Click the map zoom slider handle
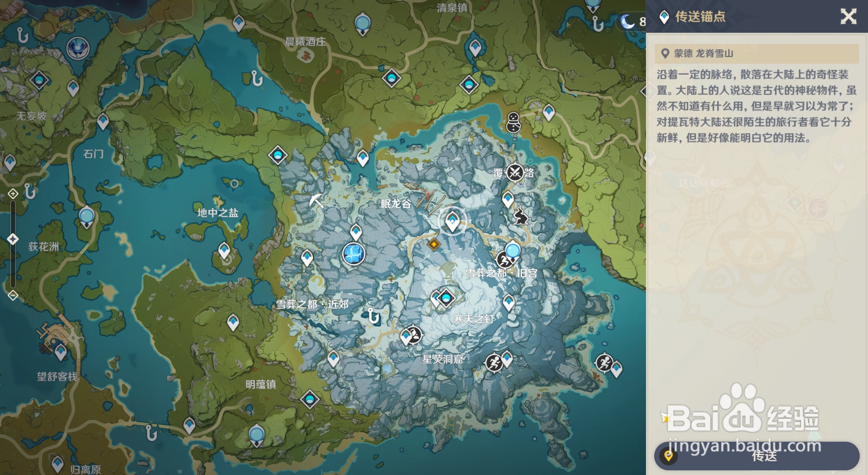This screenshot has height=475, width=868. tap(13, 239)
